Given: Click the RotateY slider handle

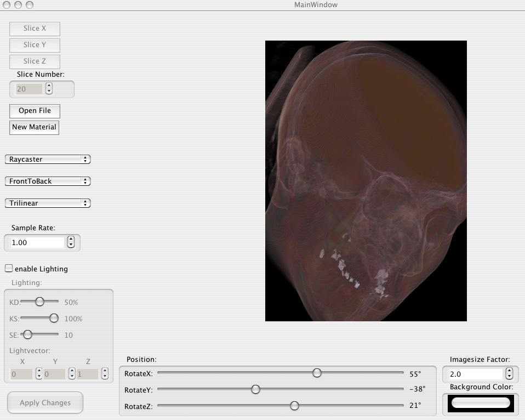Looking at the screenshot, I should click(255, 389).
